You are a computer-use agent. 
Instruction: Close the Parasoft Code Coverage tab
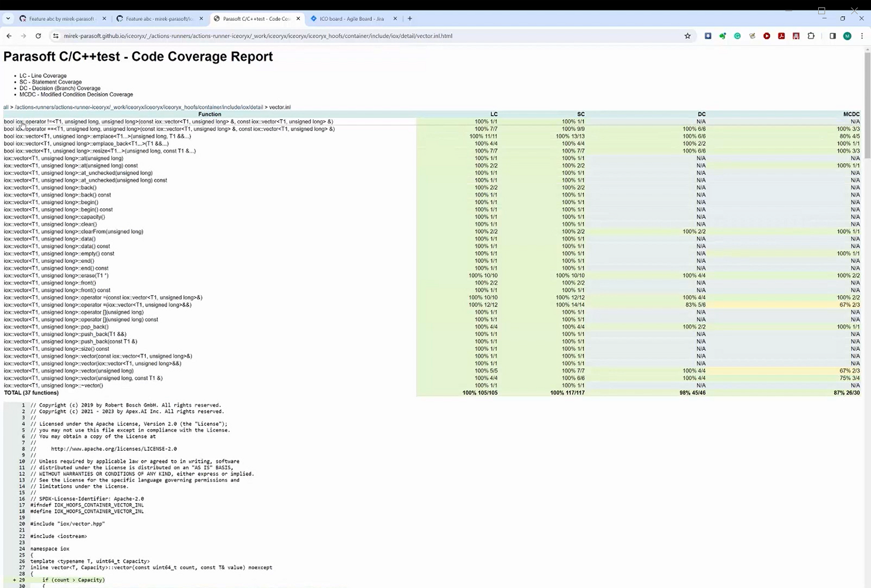point(298,18)
